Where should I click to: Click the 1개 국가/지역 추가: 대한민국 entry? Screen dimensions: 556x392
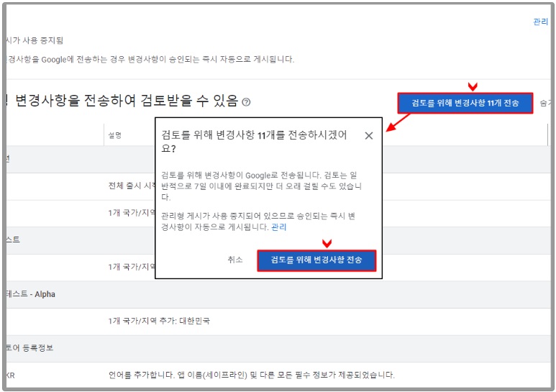point(159,321)
